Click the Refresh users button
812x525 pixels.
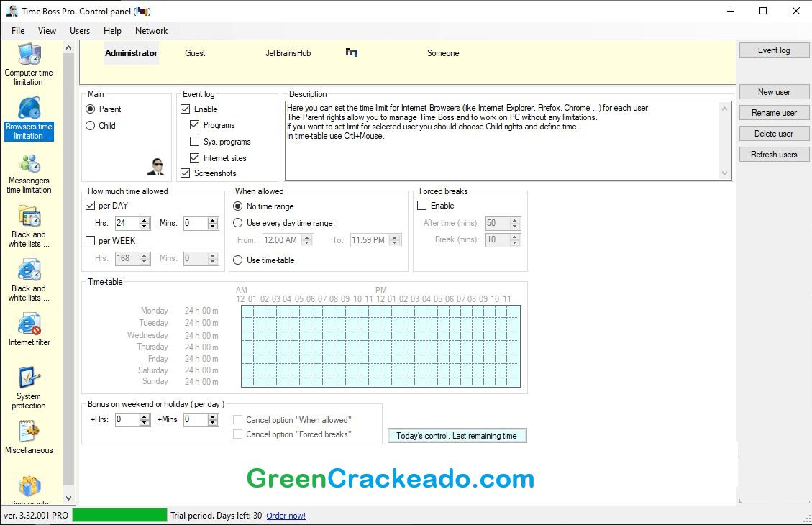point(774,154)
